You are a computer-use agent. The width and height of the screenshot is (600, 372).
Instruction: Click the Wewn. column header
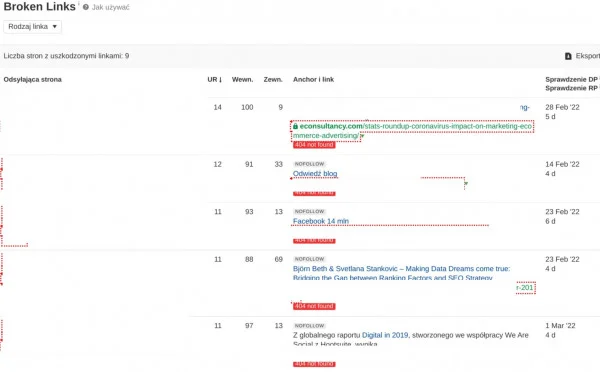click(242, 80)
